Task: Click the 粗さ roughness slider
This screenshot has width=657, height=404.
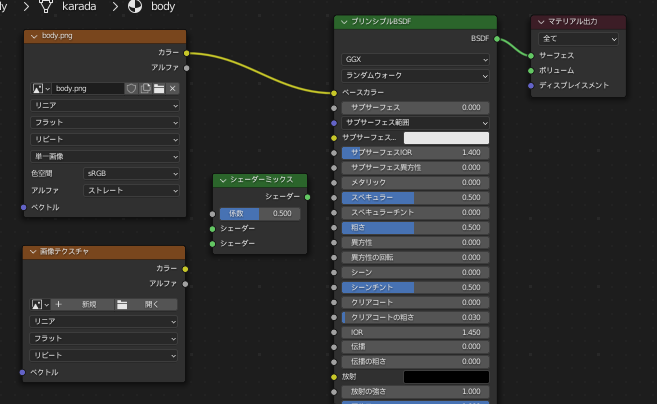Action: coord(415,228)
